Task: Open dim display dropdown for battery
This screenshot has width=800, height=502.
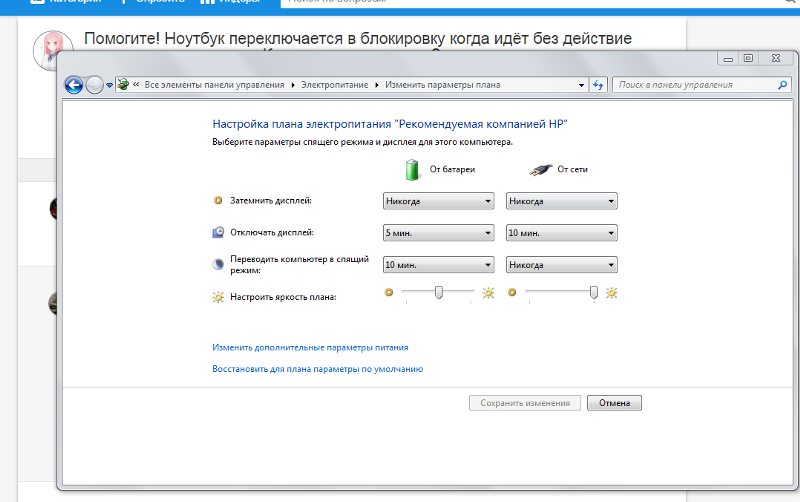Action: 438,201
